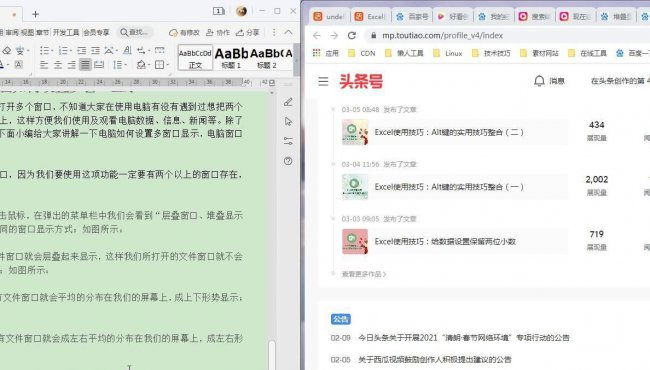Open article Alt键的实用技巧整合（二）

tap(449, 133)
